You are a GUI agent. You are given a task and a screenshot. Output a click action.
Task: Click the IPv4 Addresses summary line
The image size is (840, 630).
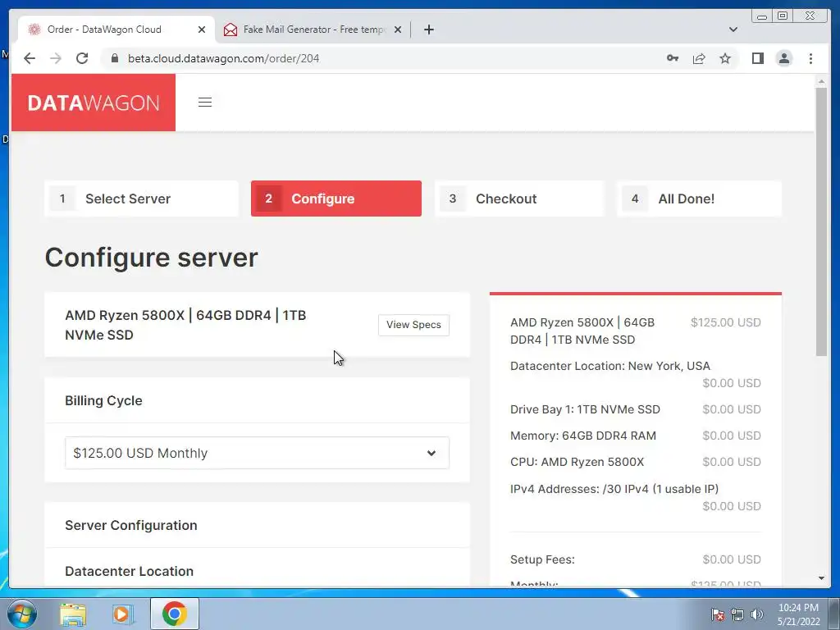click(614, 489)
